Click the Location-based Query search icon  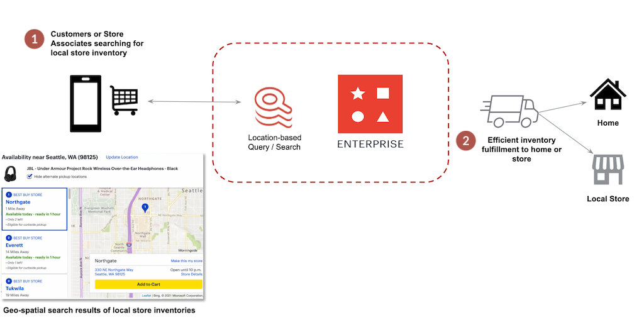[274, 108]
